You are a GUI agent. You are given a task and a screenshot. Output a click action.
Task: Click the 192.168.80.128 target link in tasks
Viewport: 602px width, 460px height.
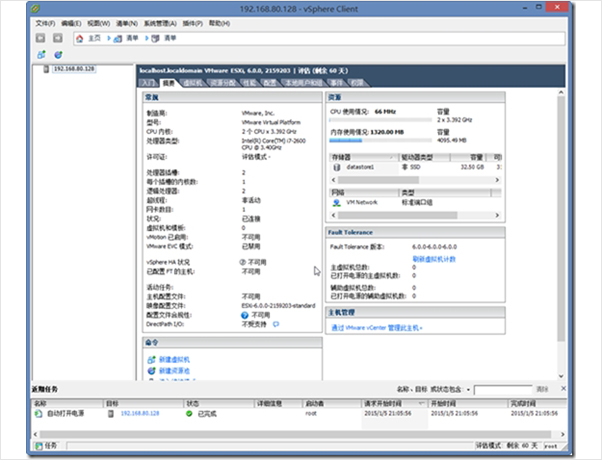[x=140, y=414]
